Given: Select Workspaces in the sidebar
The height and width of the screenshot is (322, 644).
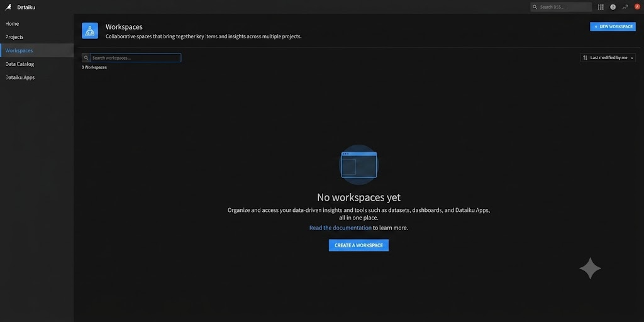Looking at the screenshot, I should (37, 50).
